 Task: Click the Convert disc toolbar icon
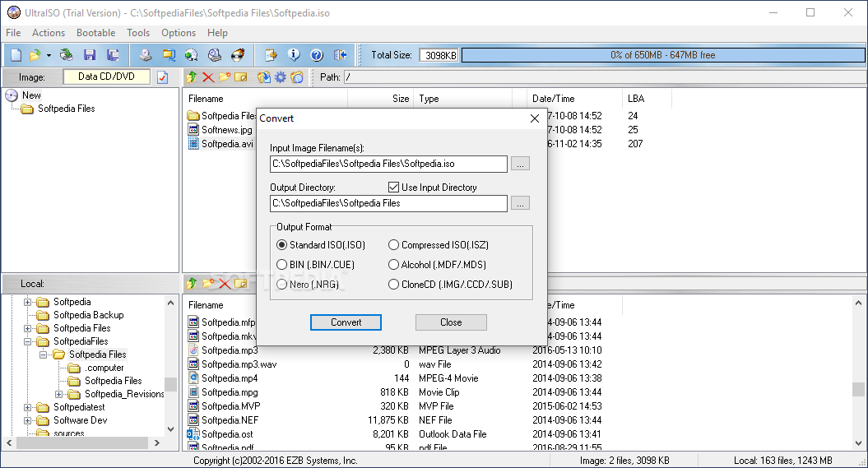[x=192, y=55]
